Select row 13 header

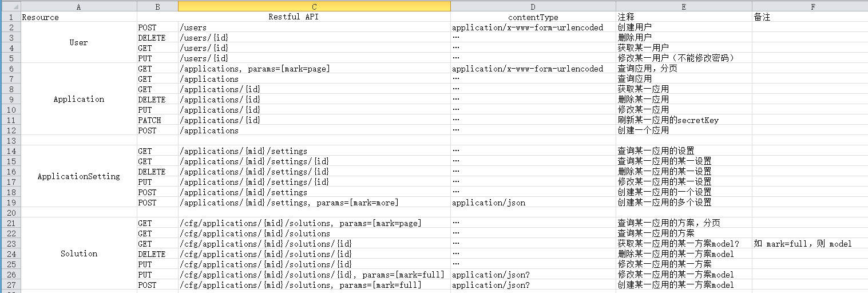coord(10,141)
